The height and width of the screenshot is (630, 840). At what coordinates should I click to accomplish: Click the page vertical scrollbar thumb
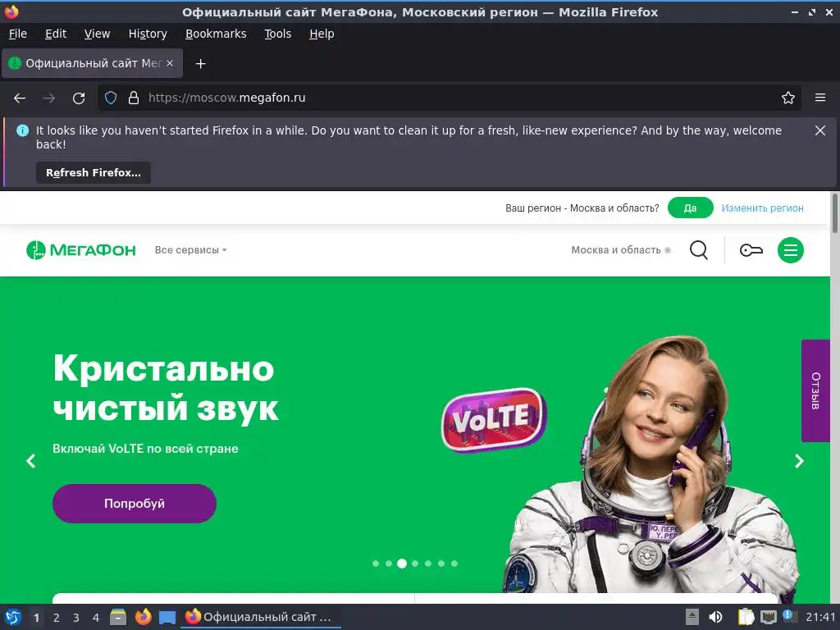[x=834, y=213]
